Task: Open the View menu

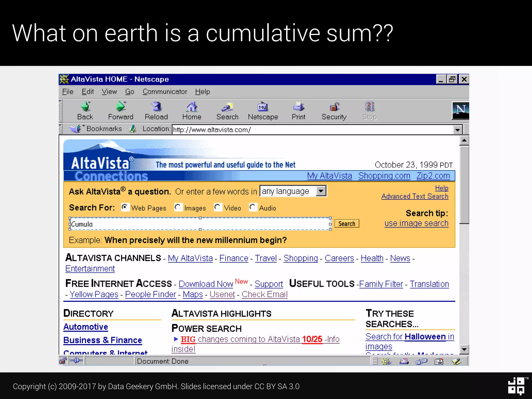Action: (109, 92)
